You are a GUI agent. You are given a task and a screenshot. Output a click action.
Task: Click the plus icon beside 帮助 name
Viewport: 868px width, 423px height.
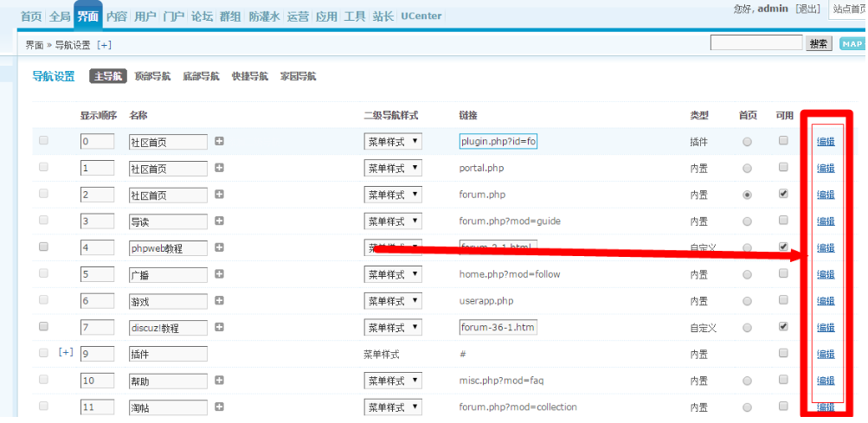point(219,381)
